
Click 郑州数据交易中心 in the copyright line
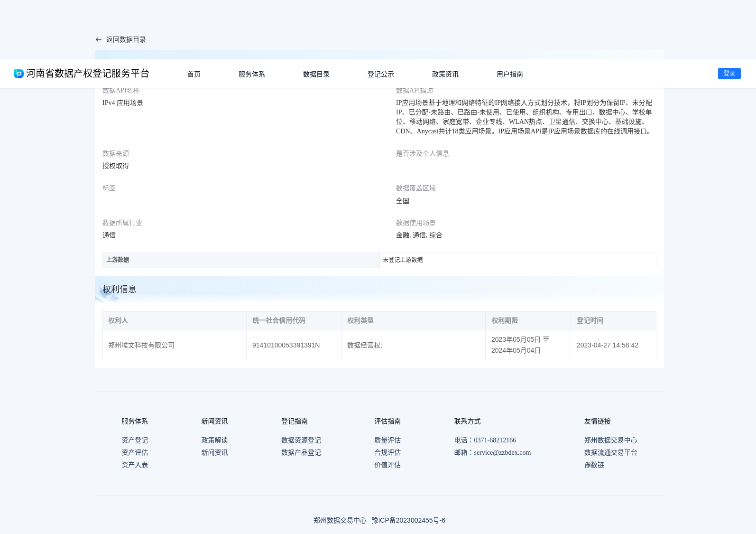coord(340,521)
